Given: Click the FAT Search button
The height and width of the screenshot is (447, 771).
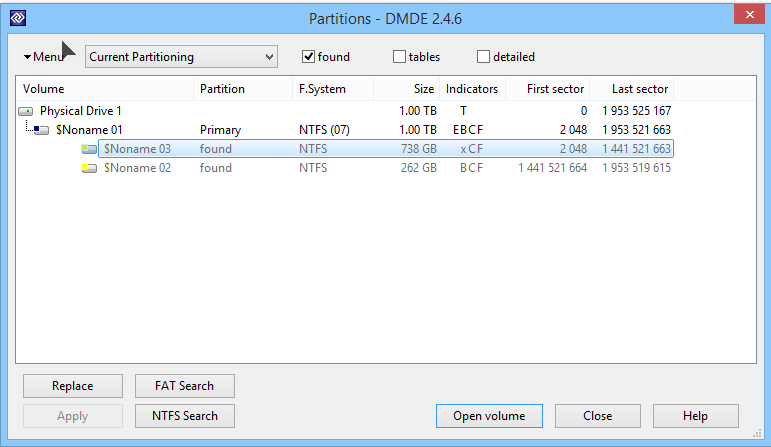Looking at the screenshot, I should [185, 386].
